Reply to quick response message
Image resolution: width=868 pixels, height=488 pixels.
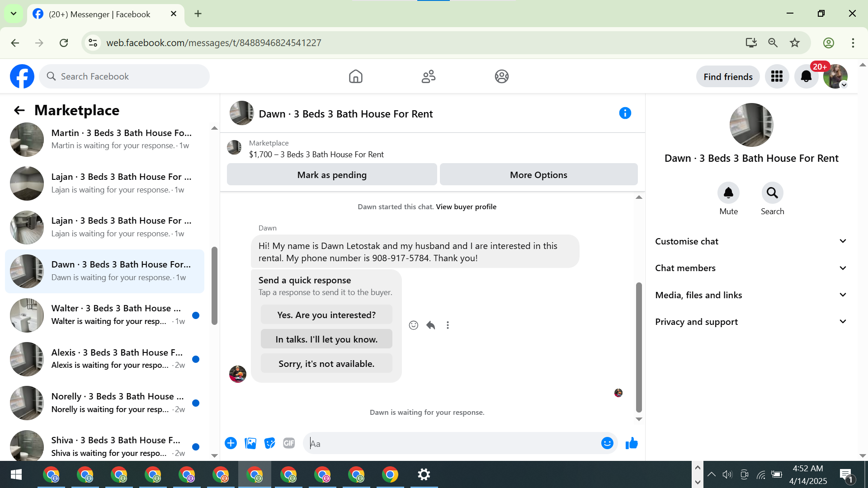[430, 325]
